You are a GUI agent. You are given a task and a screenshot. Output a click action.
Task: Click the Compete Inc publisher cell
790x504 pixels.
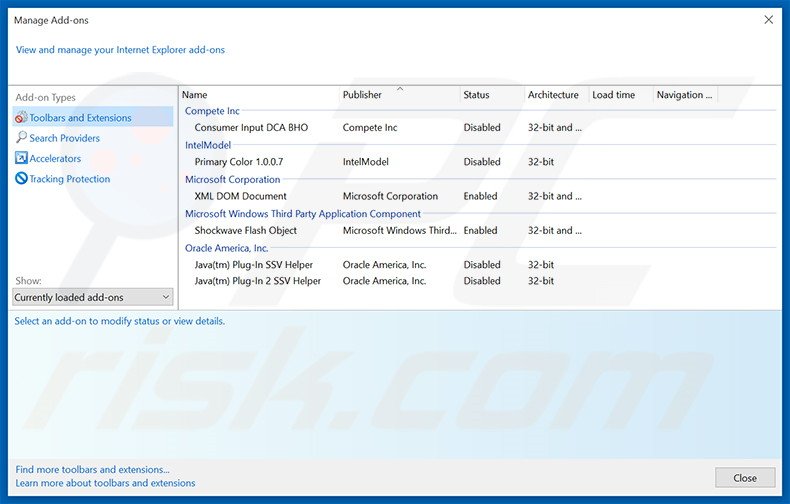click(370, 128)
